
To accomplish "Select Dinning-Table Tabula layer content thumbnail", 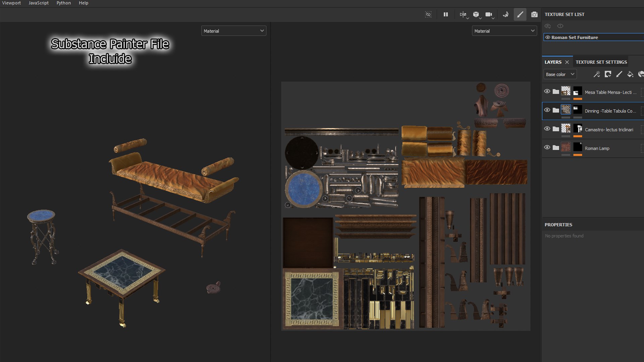I will [x=566, y=109].
